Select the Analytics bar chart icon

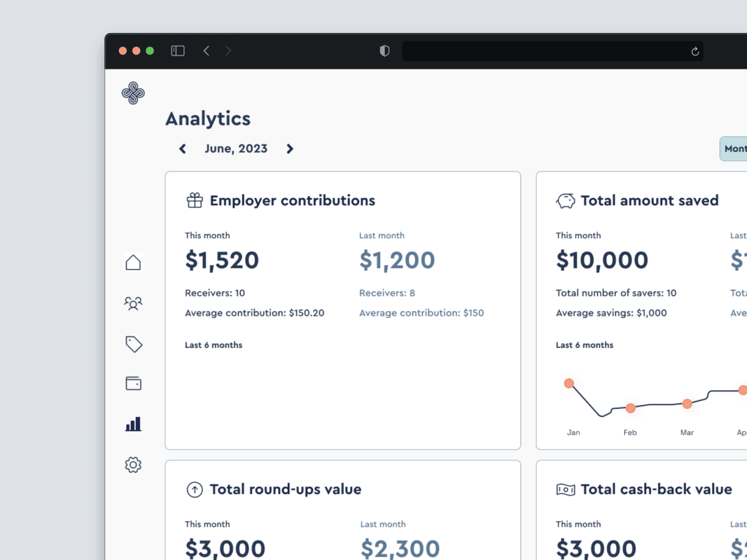133,424
